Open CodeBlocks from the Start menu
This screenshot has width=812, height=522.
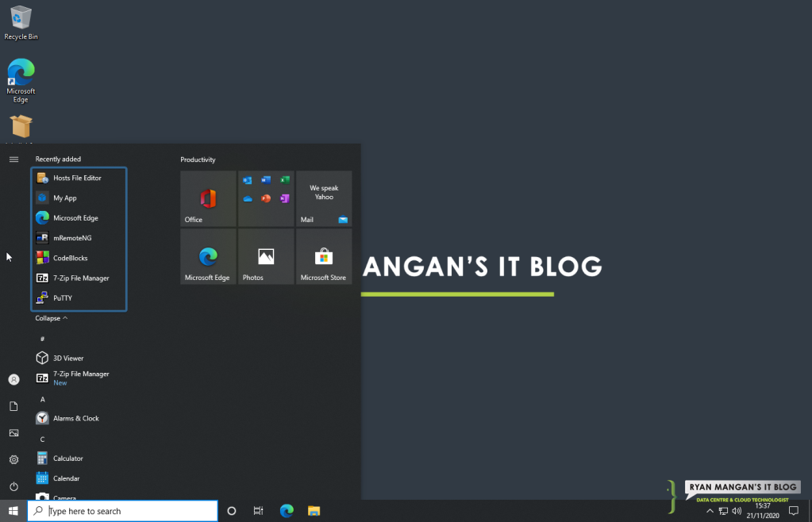(x=79, y=258)
